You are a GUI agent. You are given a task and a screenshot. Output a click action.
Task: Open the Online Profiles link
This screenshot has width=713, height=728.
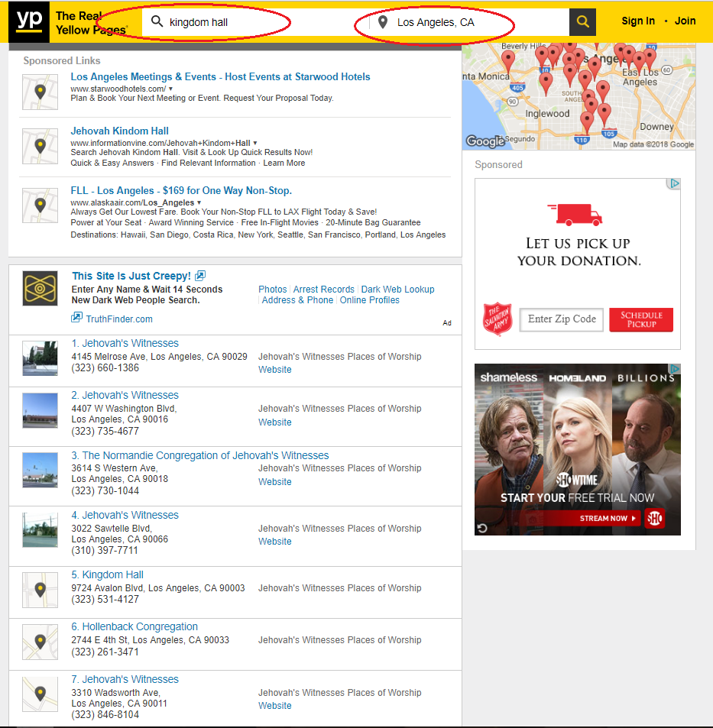369,300
